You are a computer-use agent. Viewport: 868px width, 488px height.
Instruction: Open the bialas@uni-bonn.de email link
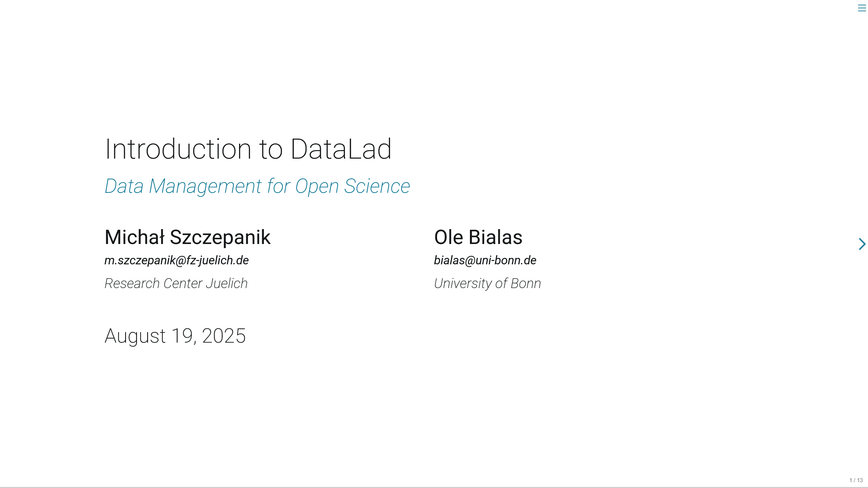click(x=485, y=260)
